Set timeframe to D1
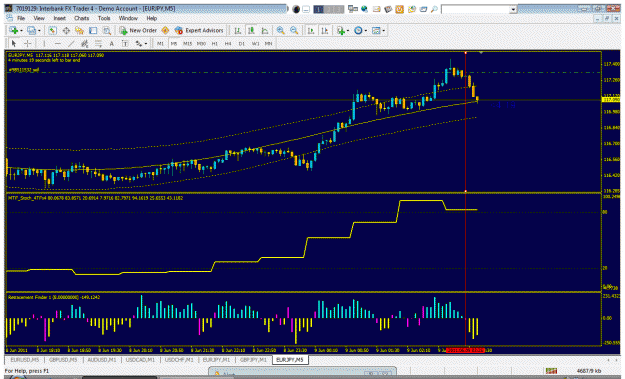 pyautogui.click(x=242, y=43)
